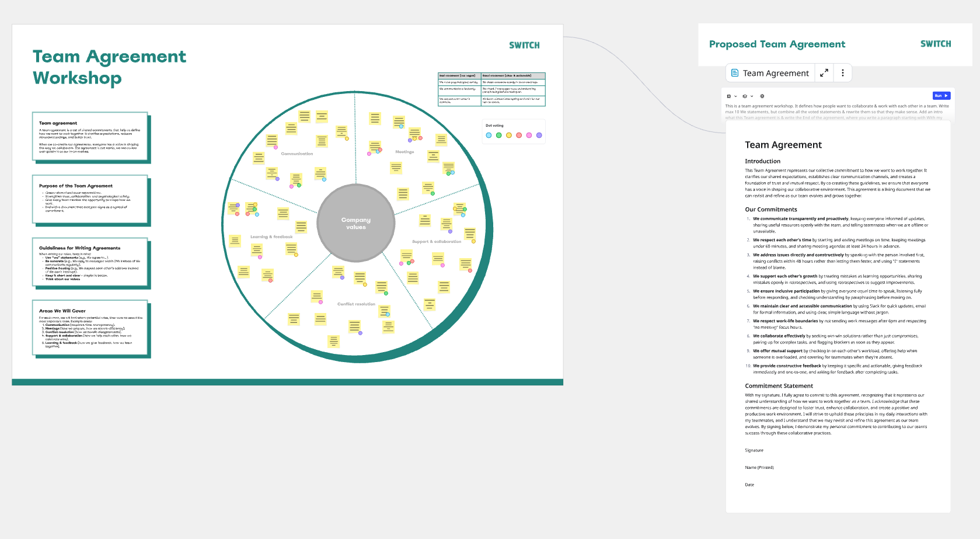
Task: Select the Areas We Will Cover card
Action: coord(90,328)
